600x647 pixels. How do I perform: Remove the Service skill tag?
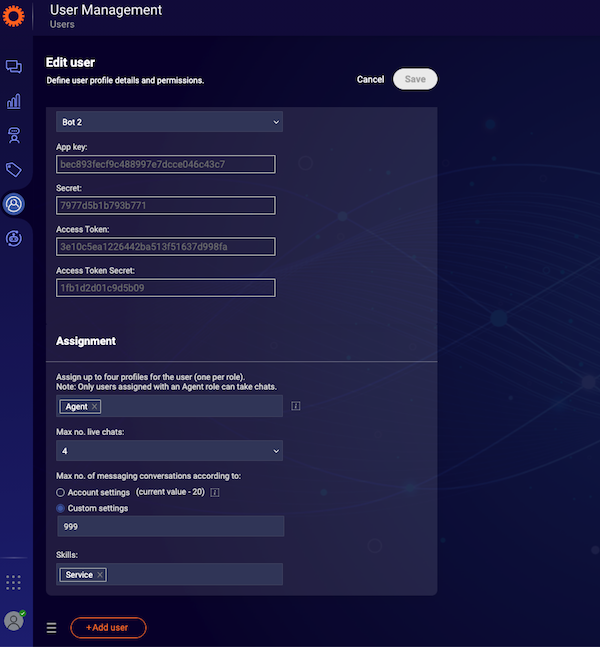[100, 575]
